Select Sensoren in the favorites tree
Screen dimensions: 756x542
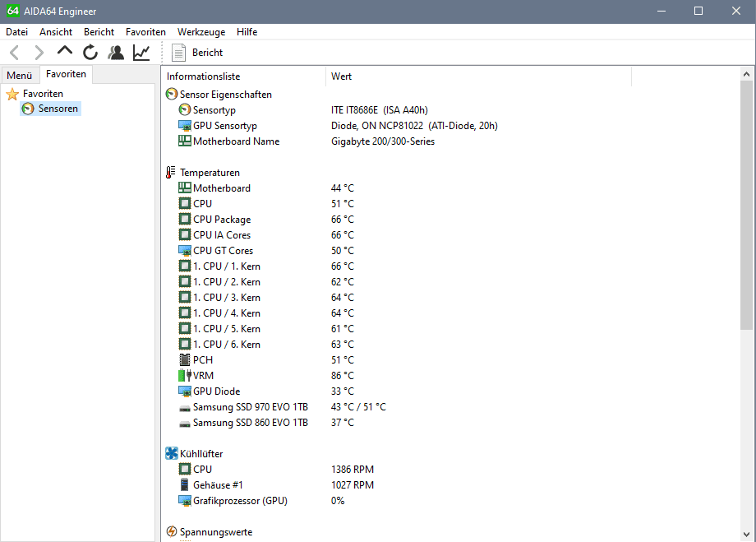(58, 109)
